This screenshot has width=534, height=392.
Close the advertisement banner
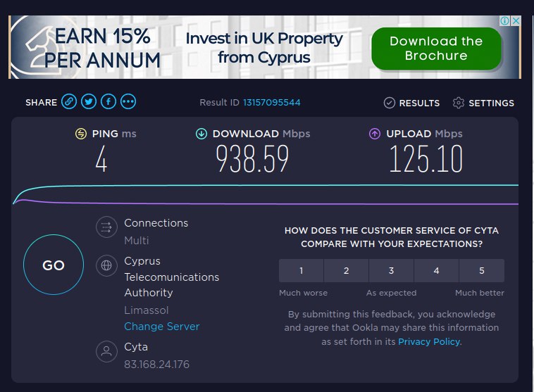pyautogui.click(x=515, y=21)
